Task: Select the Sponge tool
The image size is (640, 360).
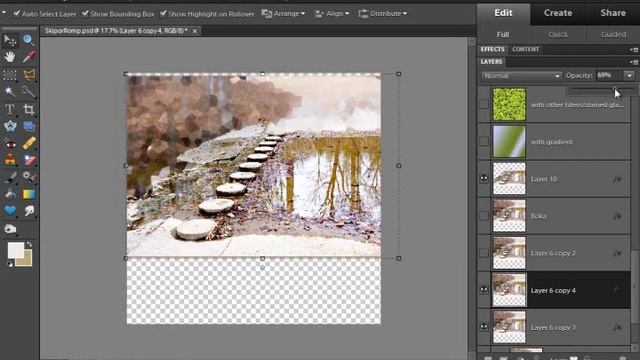Action: coord(10,229)
